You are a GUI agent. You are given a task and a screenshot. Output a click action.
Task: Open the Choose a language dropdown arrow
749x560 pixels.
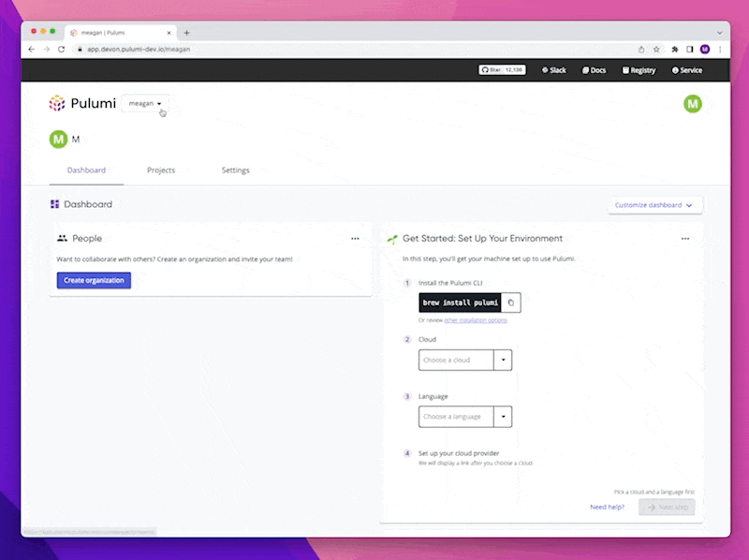click(x=503, y=417)
